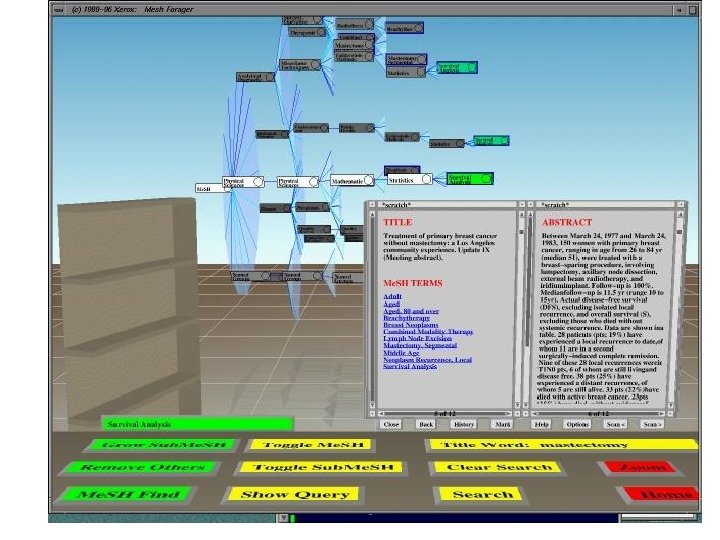Click scroll-up arrow of Abstract pane
Screen dimensions: 720x540
point(680,214)
